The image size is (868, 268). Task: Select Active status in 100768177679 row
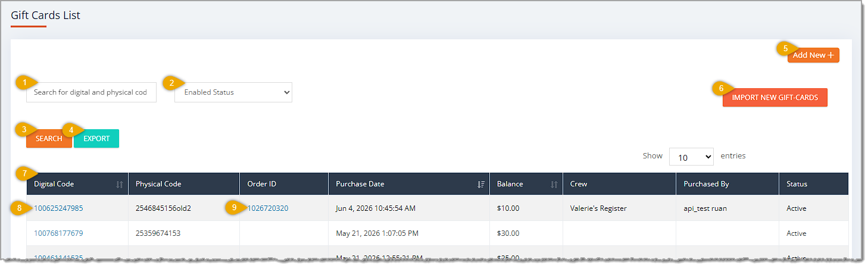pos(814,233)
